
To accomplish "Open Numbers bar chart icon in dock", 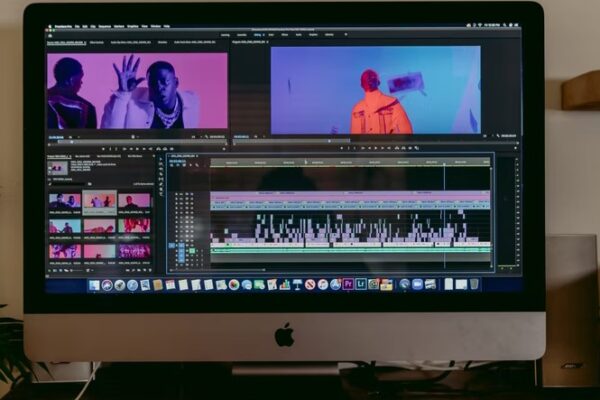I will pos(285,285).
